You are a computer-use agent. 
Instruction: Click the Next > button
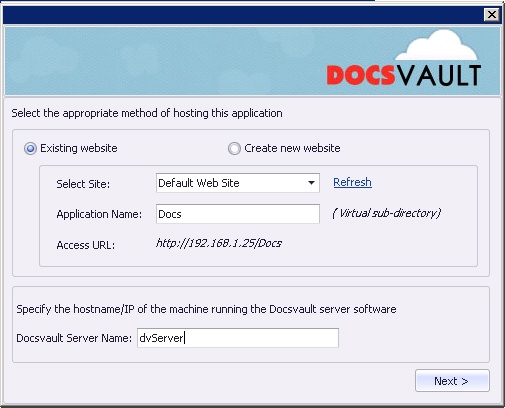click(452, 380)
